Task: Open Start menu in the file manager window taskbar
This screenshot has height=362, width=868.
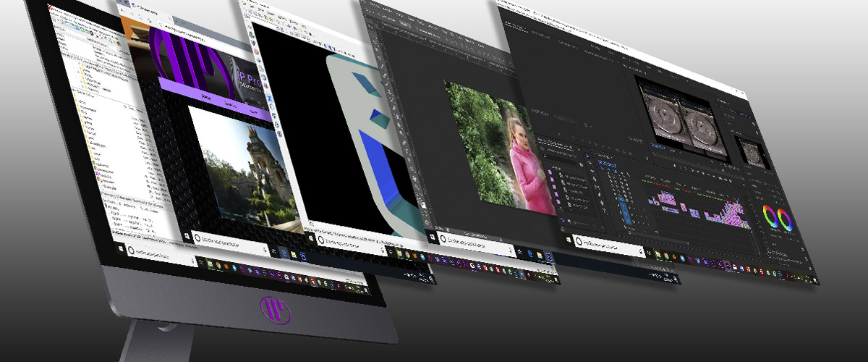Action: tap(120, 249)
